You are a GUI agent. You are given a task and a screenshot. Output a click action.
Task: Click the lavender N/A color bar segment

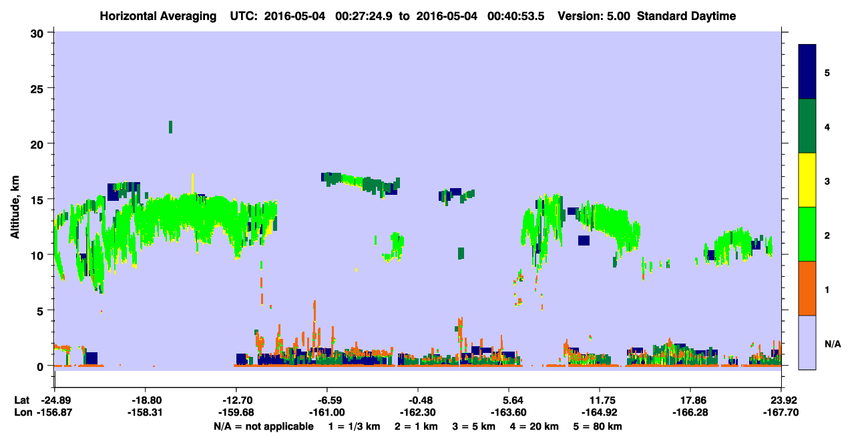point(807,342)
